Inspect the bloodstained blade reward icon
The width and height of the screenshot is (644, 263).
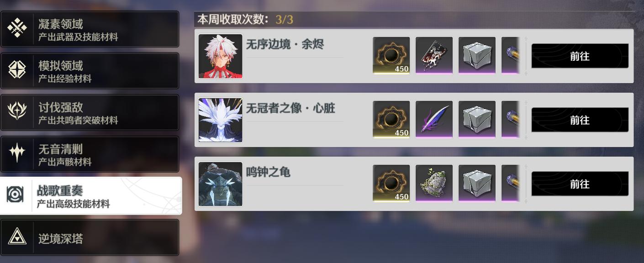(x=434, y=56)
